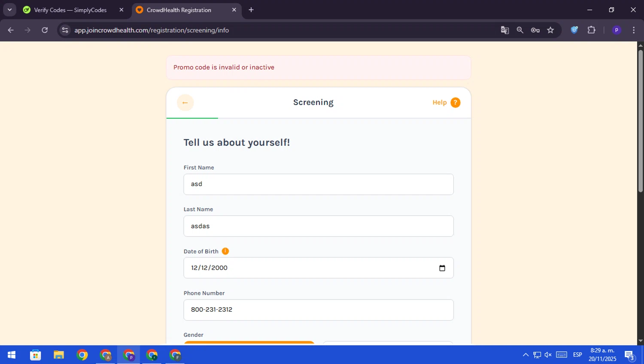
Task: Open the site information icon in address bar
Action: [65, 30]
